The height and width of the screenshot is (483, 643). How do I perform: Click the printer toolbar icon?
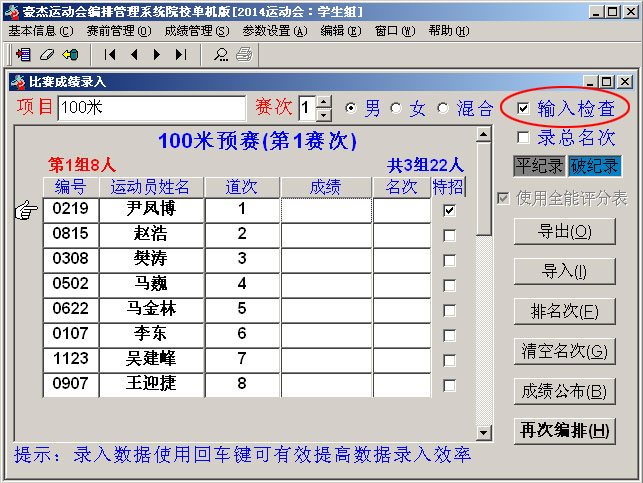[244, 55]
